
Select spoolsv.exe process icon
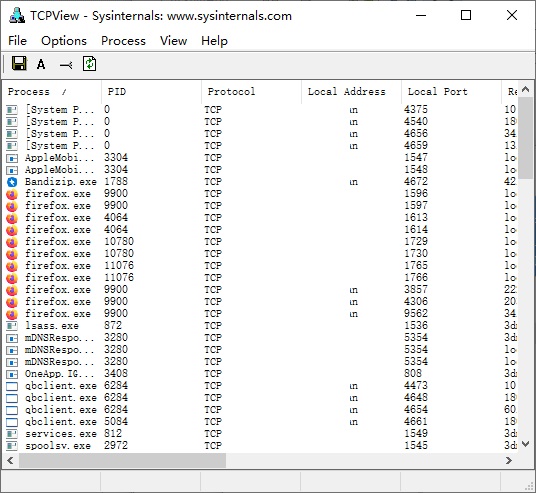click(x=12, y=446)
